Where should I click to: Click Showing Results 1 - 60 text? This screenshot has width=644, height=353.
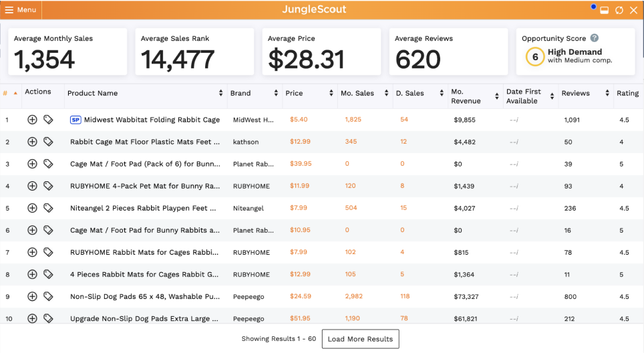coord(279,338)
